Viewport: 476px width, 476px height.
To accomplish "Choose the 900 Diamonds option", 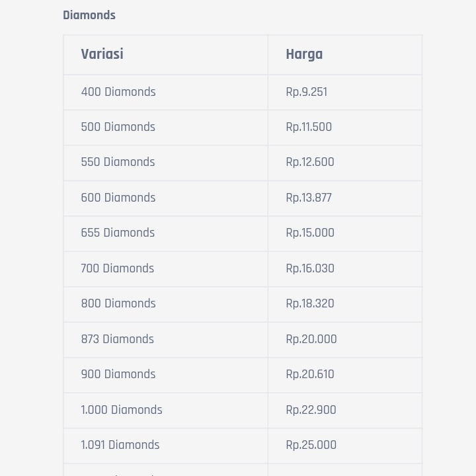I will coord(118,374).
